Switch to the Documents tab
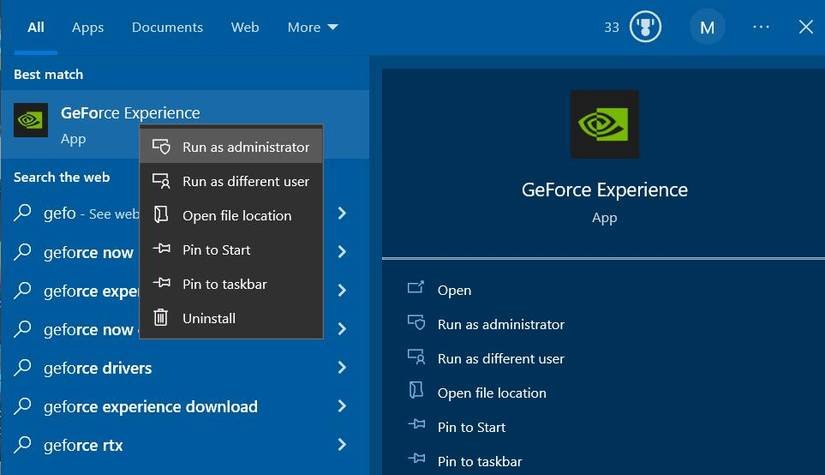 point(167,27)
